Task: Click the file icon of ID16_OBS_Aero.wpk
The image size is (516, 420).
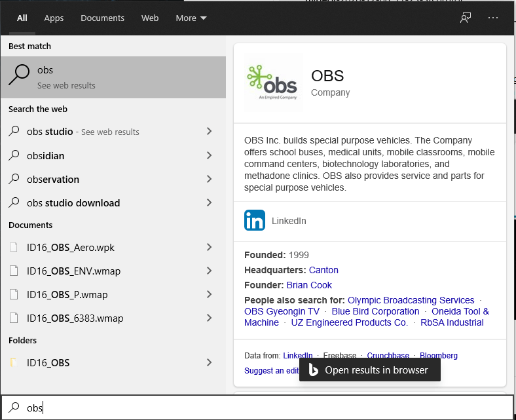Action: pos(14,247)
